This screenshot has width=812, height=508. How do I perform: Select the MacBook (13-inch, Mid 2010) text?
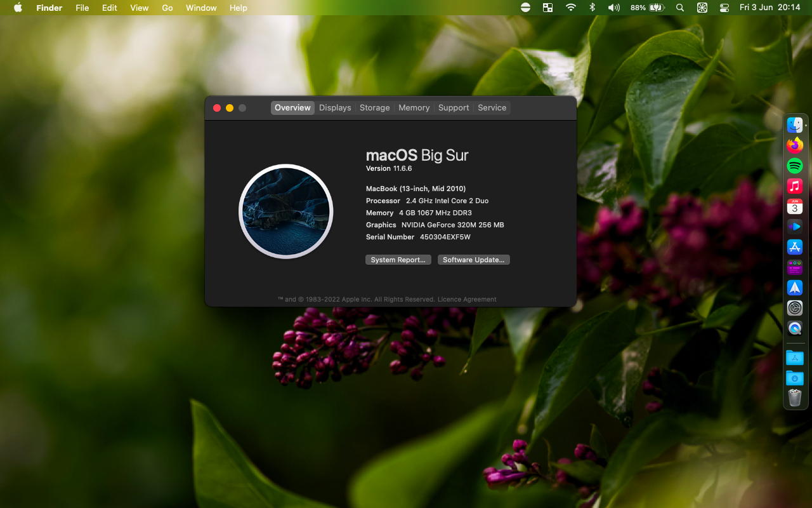point(416,189)
